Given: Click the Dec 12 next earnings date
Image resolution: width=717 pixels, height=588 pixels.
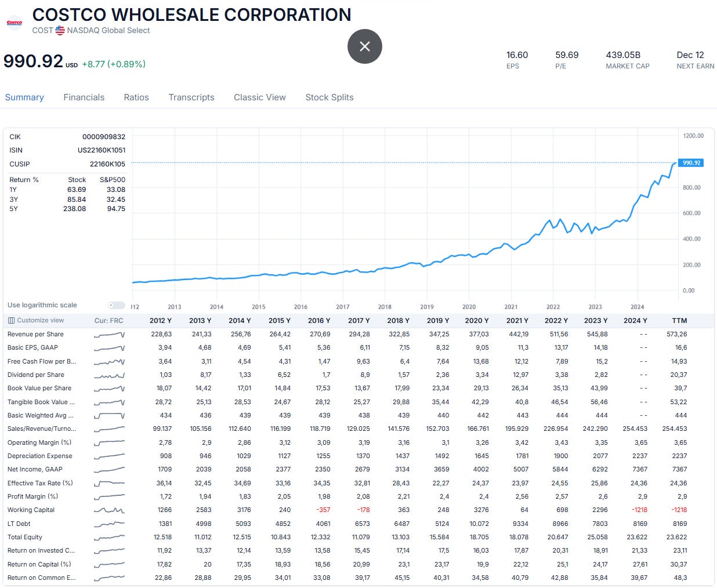Looking at the screenshot, I should (x=690, y=55).
